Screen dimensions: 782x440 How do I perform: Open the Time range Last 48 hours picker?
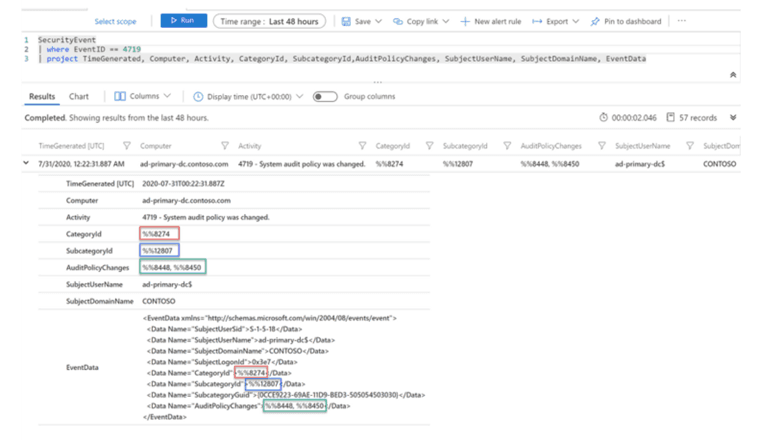coord(269,21)
